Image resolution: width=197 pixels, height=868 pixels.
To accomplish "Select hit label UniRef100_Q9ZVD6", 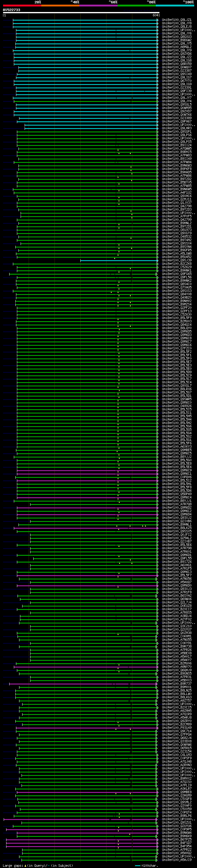I will (177, 54).
